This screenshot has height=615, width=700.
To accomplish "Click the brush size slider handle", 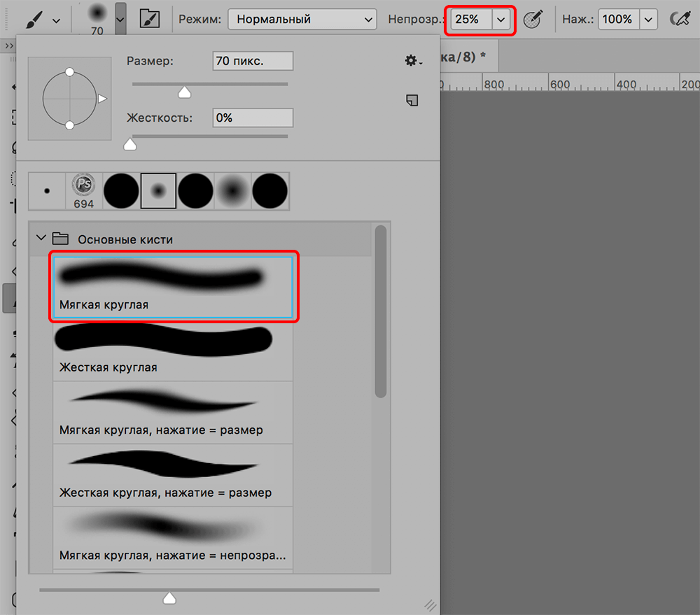I will pyautogui.click(x=184, y=92).
